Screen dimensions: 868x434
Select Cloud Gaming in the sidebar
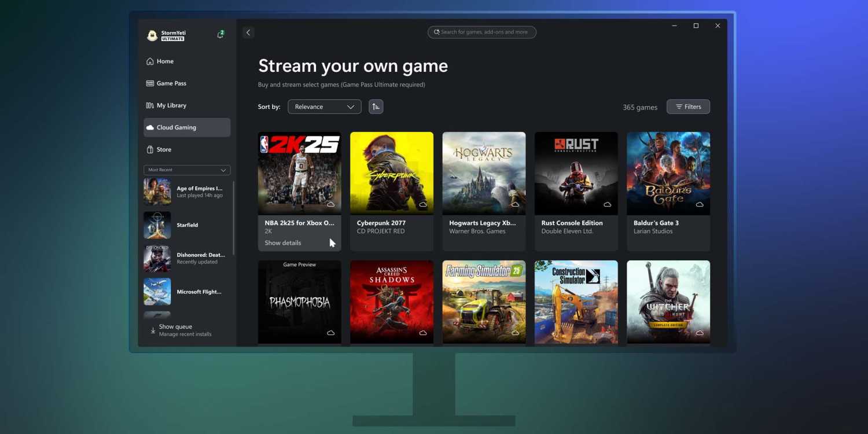[176, 127]
